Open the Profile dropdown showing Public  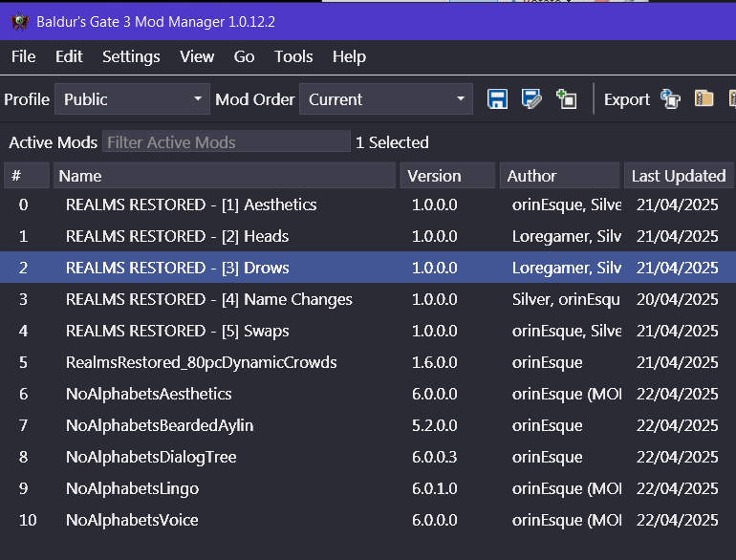[x=132, y=99]
